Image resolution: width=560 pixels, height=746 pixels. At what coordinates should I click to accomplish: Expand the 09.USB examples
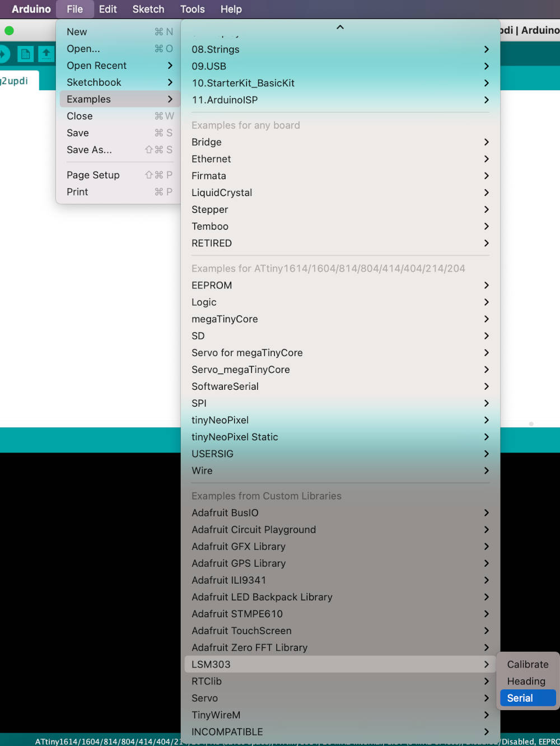[340, 66]
